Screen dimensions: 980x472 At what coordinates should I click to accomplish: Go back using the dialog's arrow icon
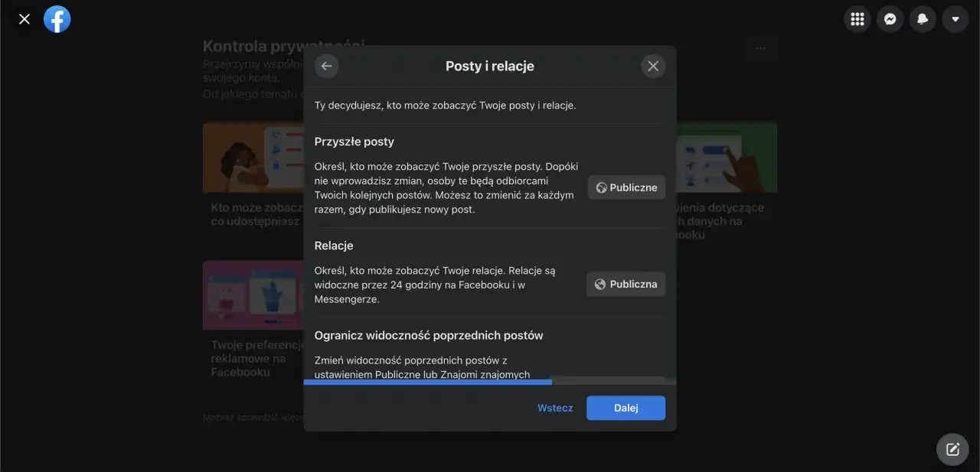(x=326, y=66)
